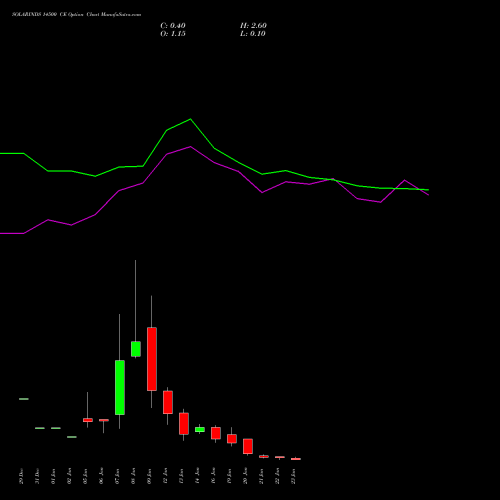Click the 08 Jan date label
500x500 pixels.
click(x=134, y=476)
